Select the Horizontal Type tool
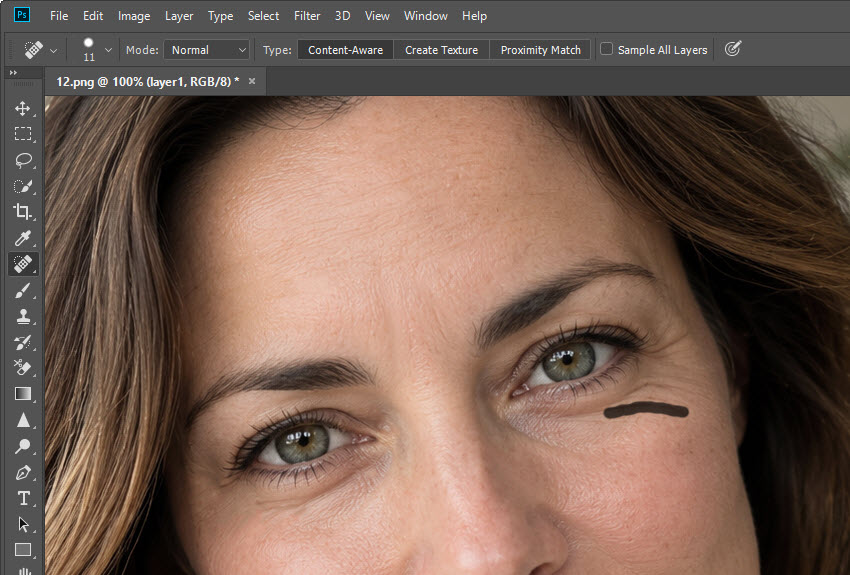 22,498
